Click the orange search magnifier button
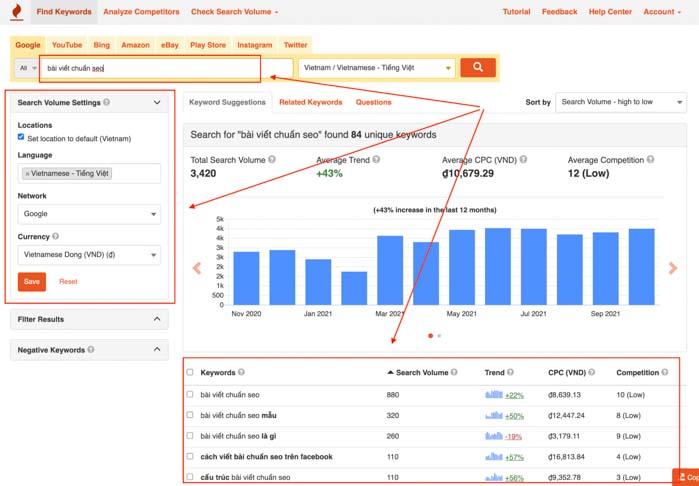This screenshot has height=486, width=699. [x=478, y=67]
